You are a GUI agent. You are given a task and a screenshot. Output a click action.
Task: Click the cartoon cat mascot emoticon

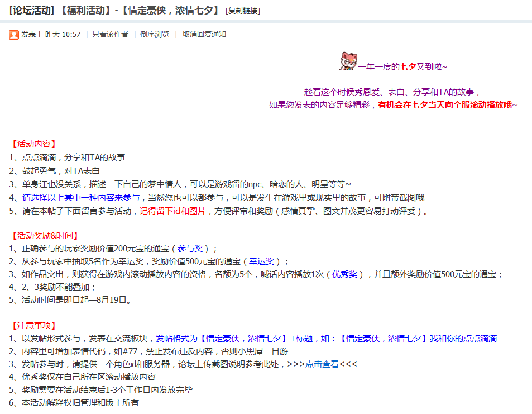point(348,61)
